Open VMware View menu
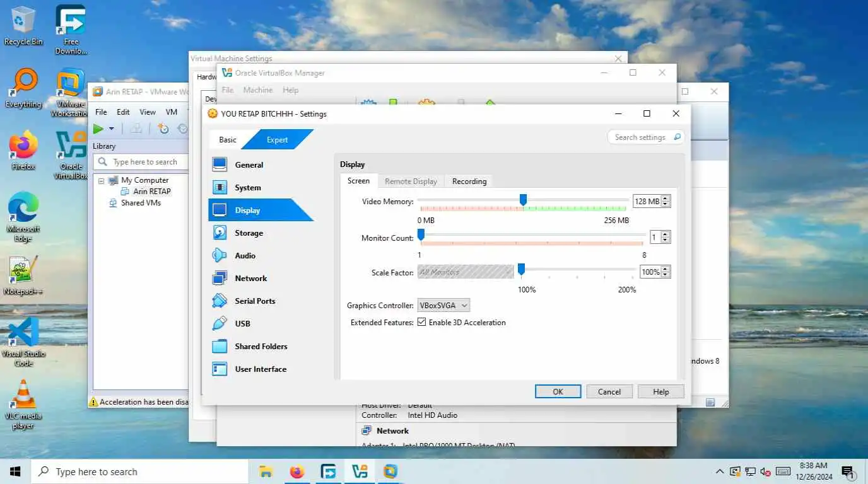 148,112
